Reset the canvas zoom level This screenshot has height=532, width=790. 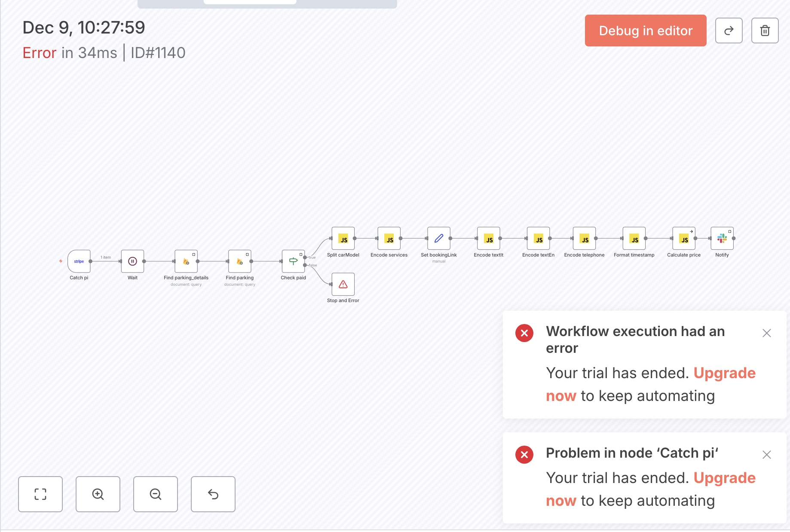(x=213, y=494)
